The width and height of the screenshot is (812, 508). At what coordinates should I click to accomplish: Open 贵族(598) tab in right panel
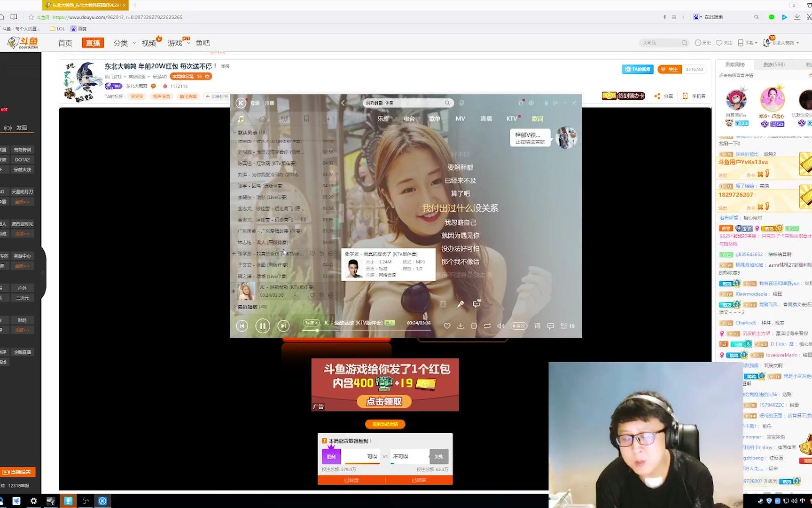[x=773, y=64]
